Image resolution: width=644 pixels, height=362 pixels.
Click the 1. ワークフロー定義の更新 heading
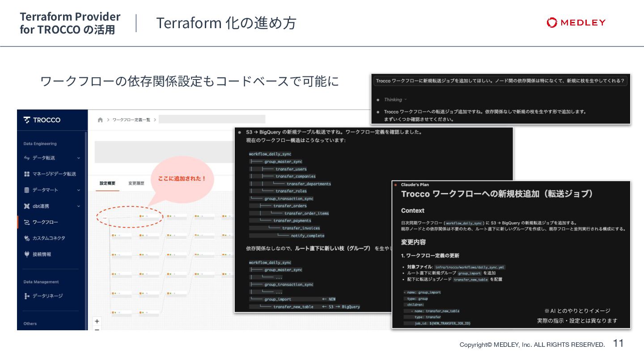(x=430, y=256)
